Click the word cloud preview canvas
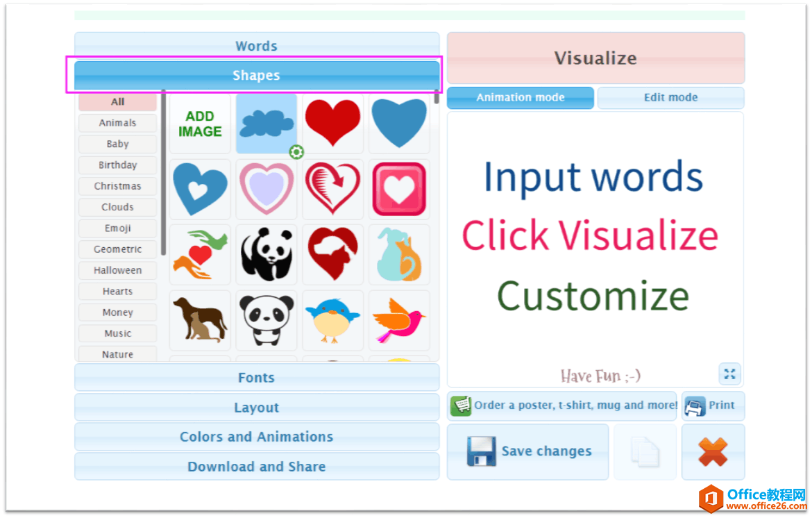The image size is (812, 518). [x=595, y=250]
